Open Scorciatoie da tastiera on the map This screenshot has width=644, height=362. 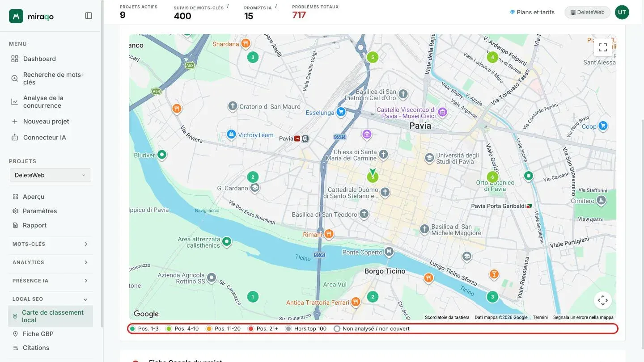[447, 317]
